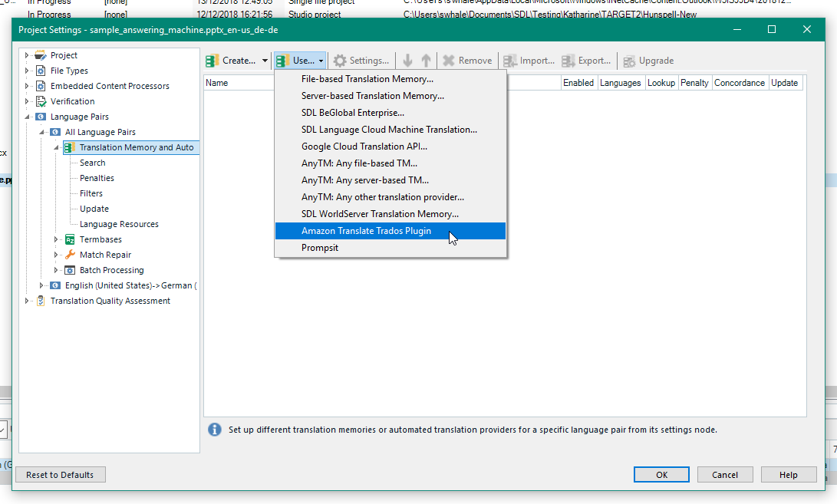The image size is (837, 504).
Task: Click Embedded Content Processors icon
Action: click(x=41, y=86)
